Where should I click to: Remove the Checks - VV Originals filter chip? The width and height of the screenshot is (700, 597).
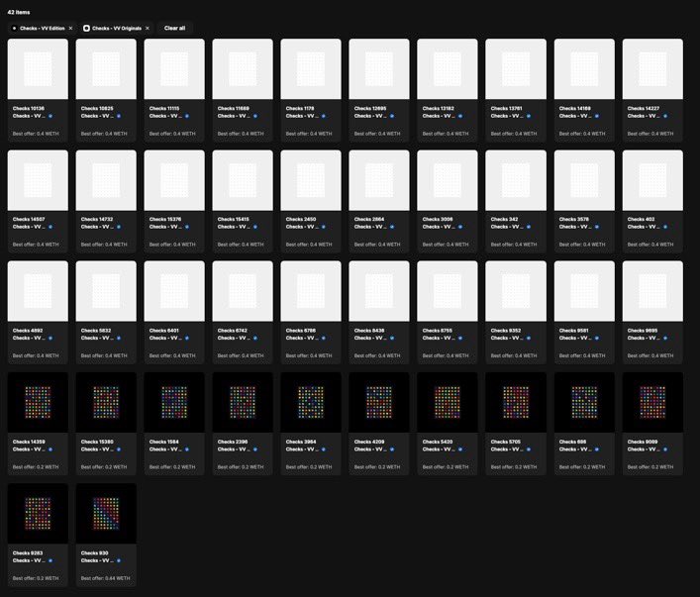(x=148, y=28)
